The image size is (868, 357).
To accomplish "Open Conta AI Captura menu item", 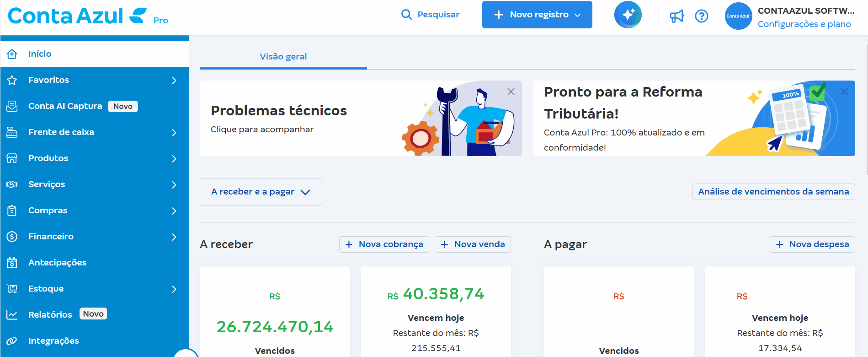I will pos(95,106).
